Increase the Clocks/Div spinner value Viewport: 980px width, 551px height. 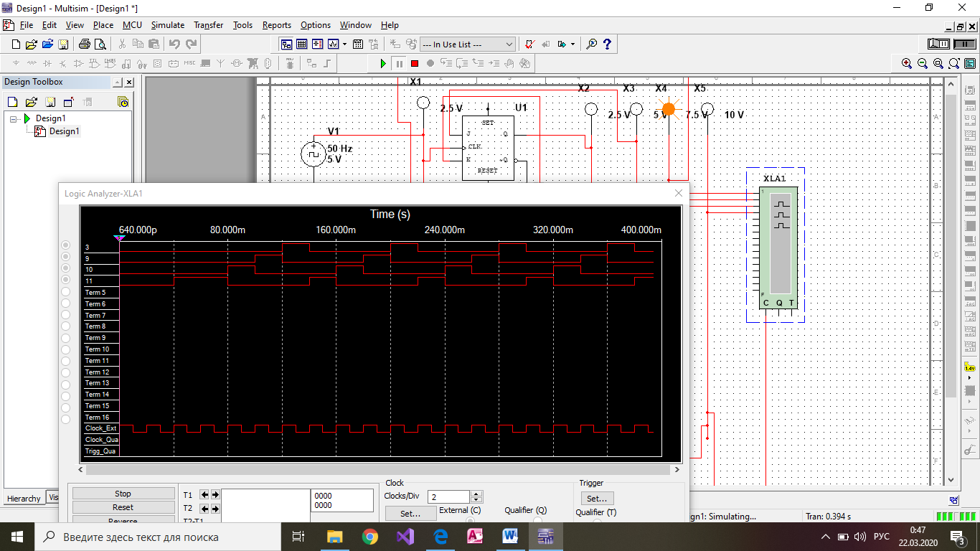coord(477,494)
